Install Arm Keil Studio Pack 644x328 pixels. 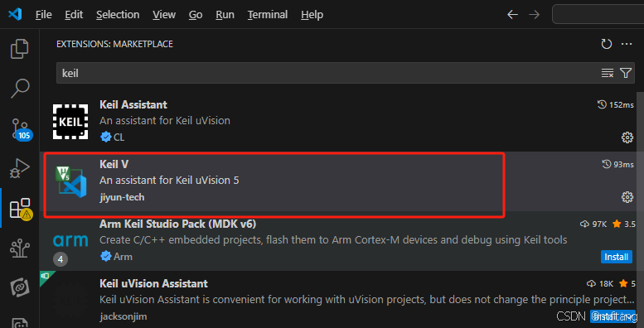coord(617,257)
